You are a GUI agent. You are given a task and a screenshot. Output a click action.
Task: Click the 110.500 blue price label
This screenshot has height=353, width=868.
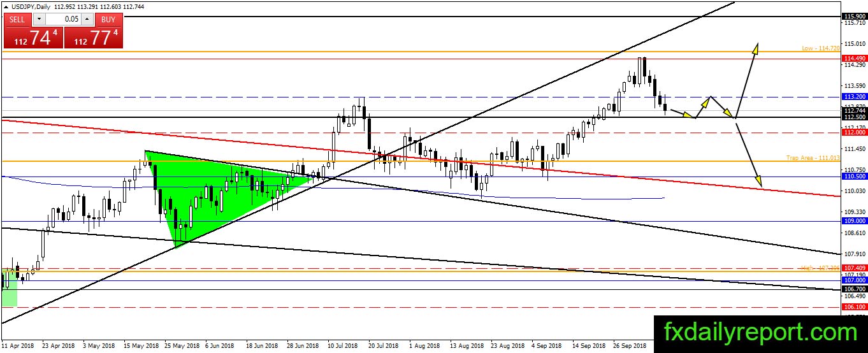click(854, 176)
